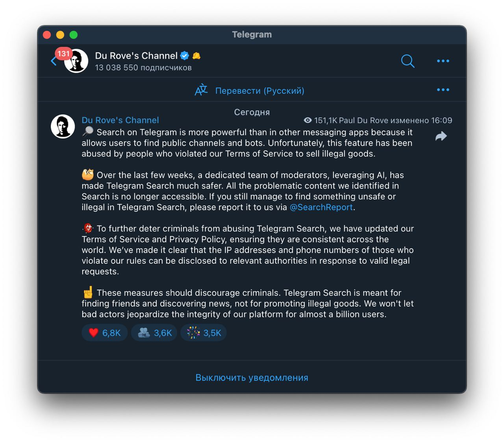Open the channel options three-dot menu
The image size is (504, 443).
tap(443, 61)
